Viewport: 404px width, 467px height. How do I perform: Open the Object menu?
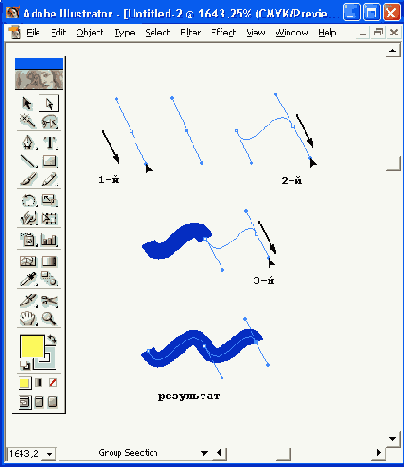pyautogui.click(x=89, y=32)
